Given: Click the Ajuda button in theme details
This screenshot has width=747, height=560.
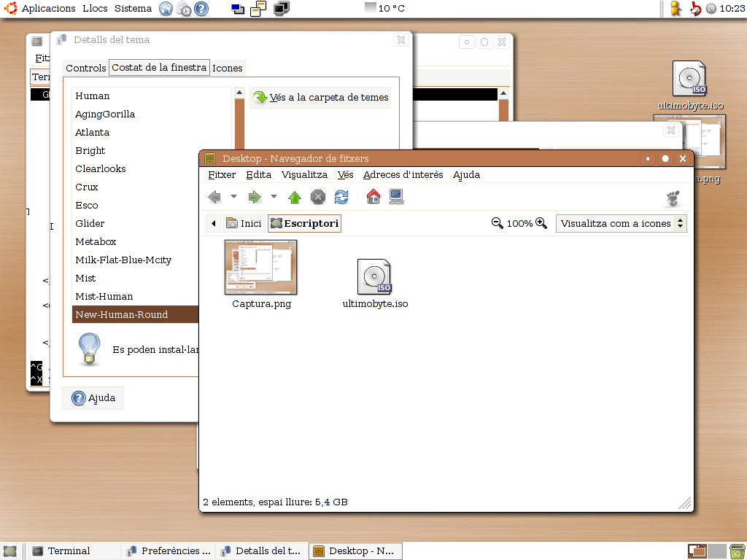Looking at the screenshot, I should click(93, 397).
